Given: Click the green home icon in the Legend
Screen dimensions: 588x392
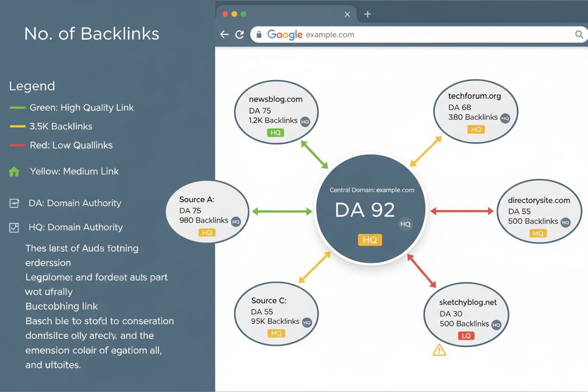Looking at the screenshot, I should click(x=15, y=171).
